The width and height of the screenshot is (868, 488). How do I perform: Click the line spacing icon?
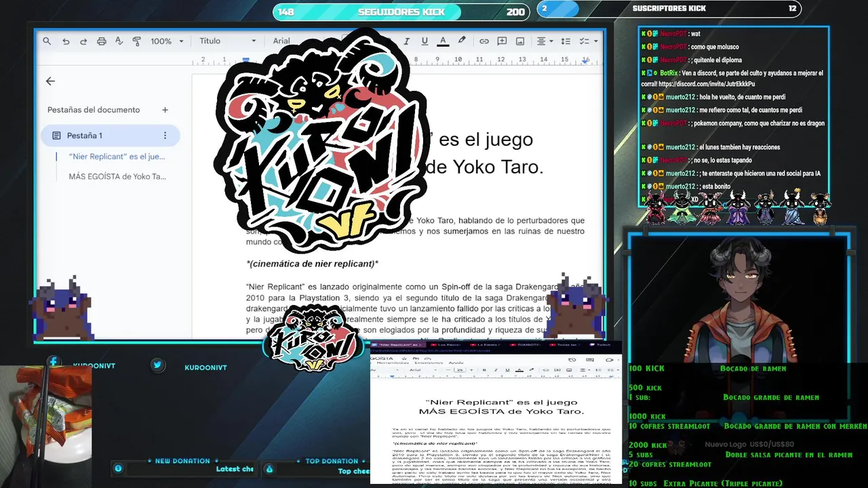pos(566,41)
